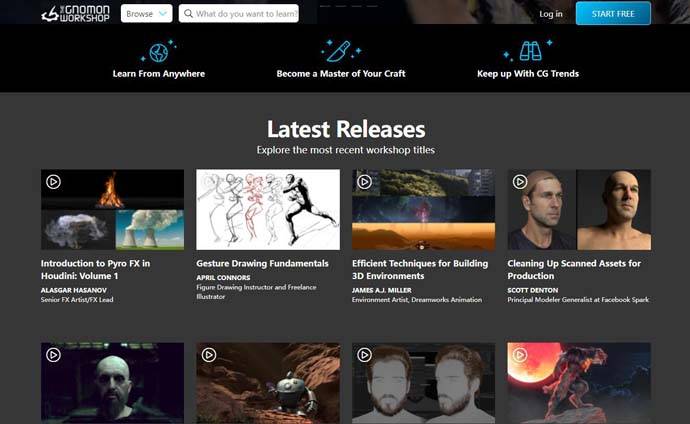Open the 'Gesture Drawing Fundamentals' title link
Screen dimensions: 690x424
click(262, 263)
